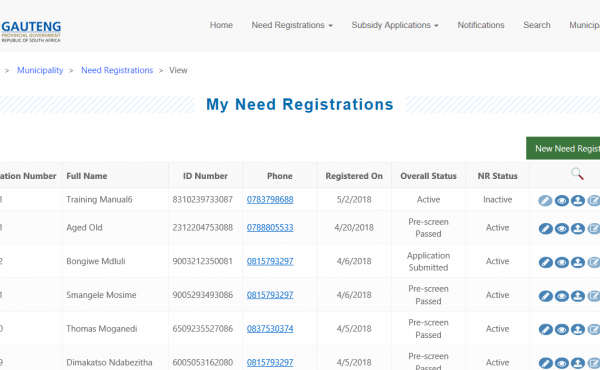This screenshot has height=370, width=600.
Task: Click the date 5/2/2018
Action: (x=354, y=200)
